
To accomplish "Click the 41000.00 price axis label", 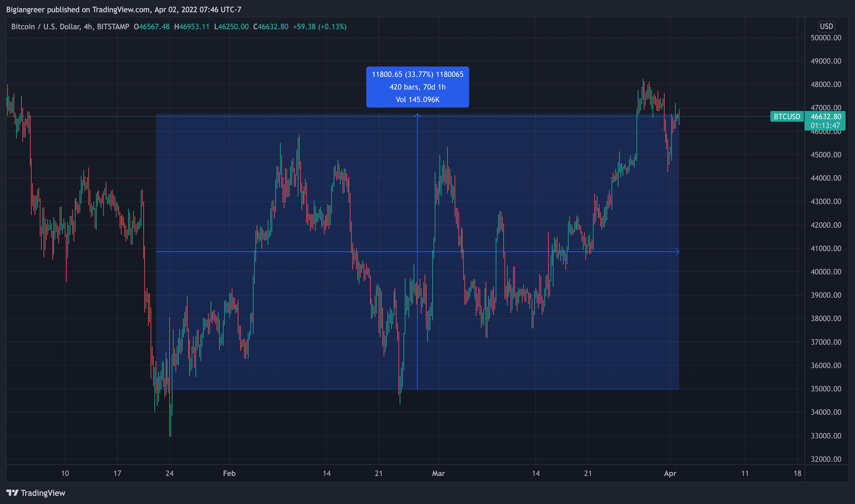I will coord(826,248).
